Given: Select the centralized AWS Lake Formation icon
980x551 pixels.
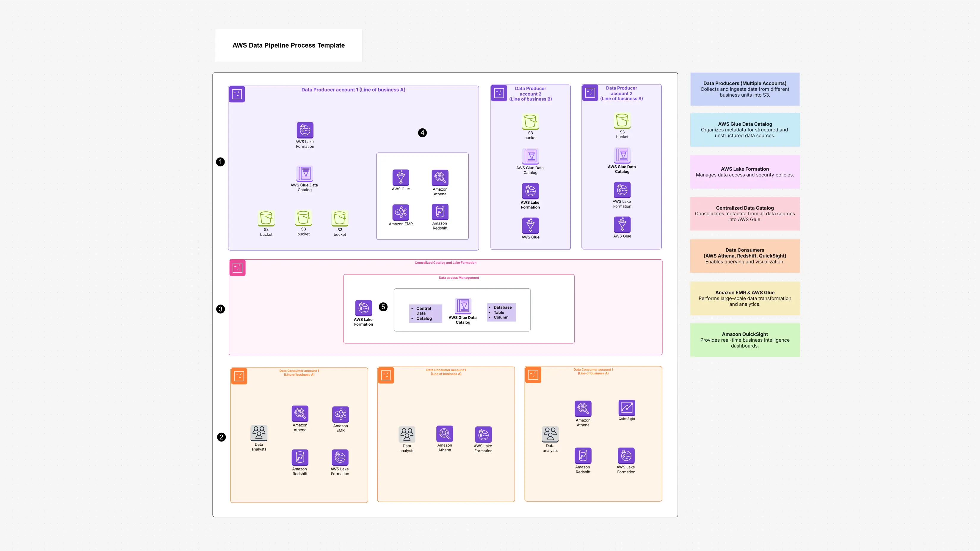Looking at the screenshot, I should (x=363, y=308).
